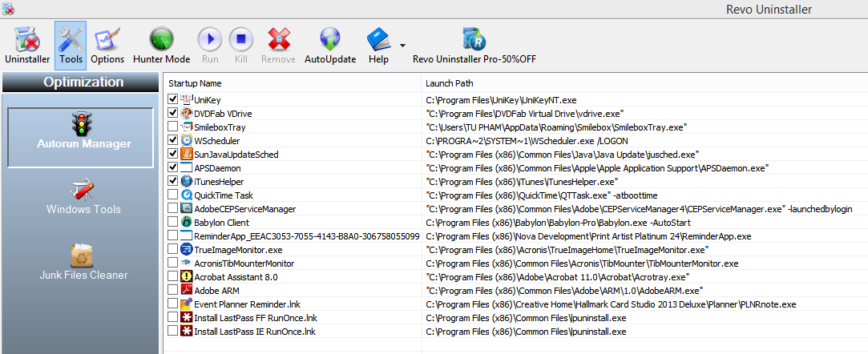
Task: Click the QuickTime Task Q icon
Action: tap(186, 195)
